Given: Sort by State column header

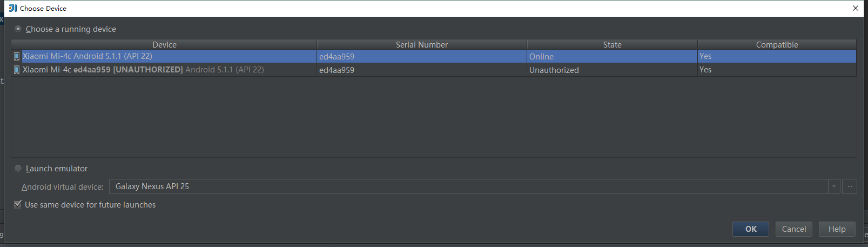Looking at the screenshot, I should click(613, 45).
